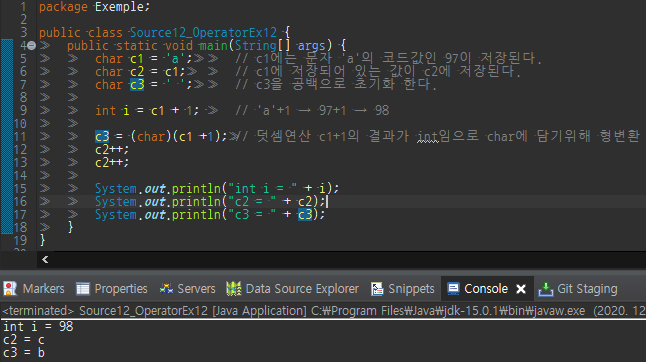Click console output 'c2 = c'
This screenshot has height=362, width=646.
(24, 340)
